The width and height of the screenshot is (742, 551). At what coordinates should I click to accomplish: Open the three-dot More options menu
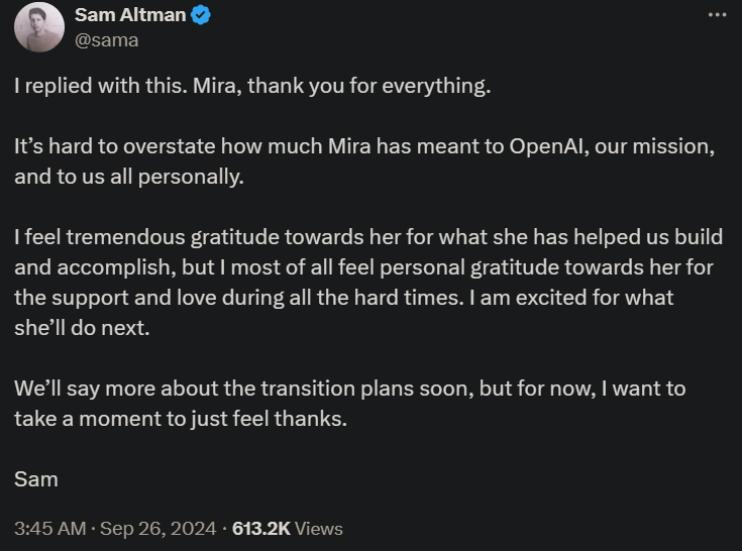[x=717, y=17]
